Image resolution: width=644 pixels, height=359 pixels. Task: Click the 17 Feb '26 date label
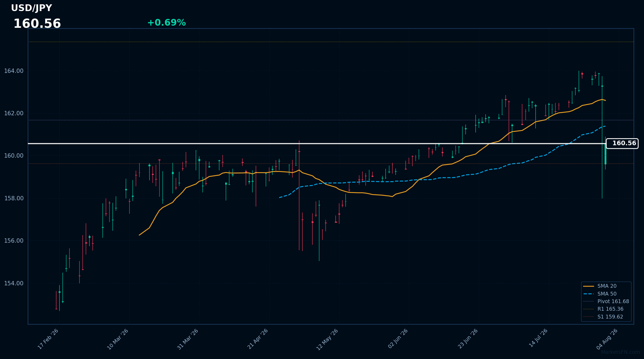pos(48,339)
